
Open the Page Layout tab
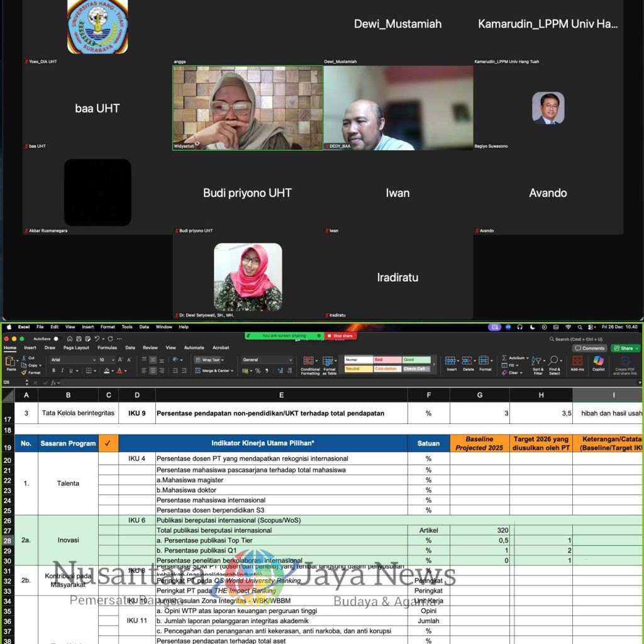point(76,348)
